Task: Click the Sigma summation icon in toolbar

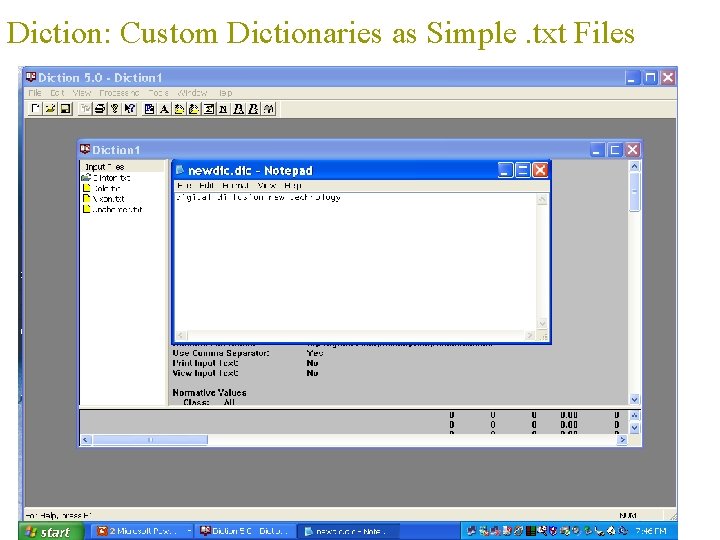Action: pos(209,109)
